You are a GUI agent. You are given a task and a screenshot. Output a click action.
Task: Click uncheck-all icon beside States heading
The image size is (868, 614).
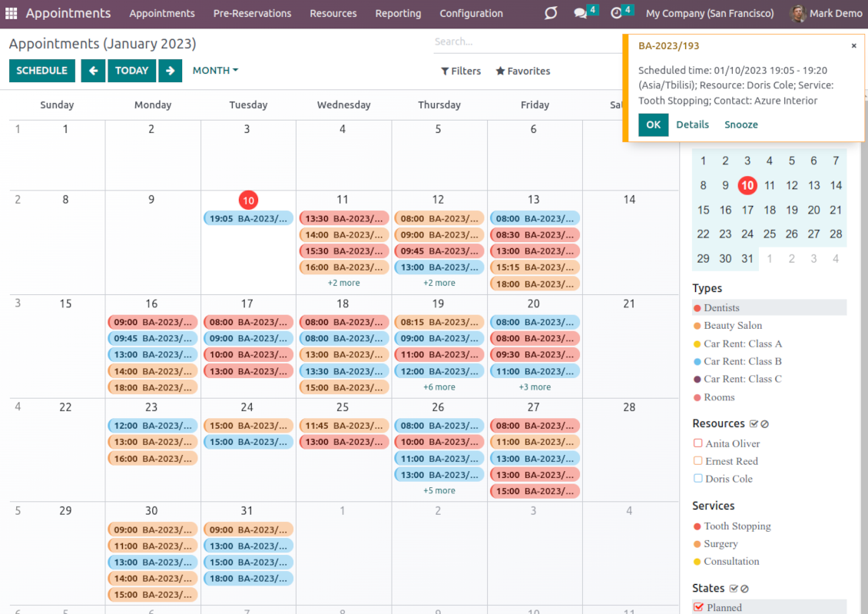coord(744,589)
